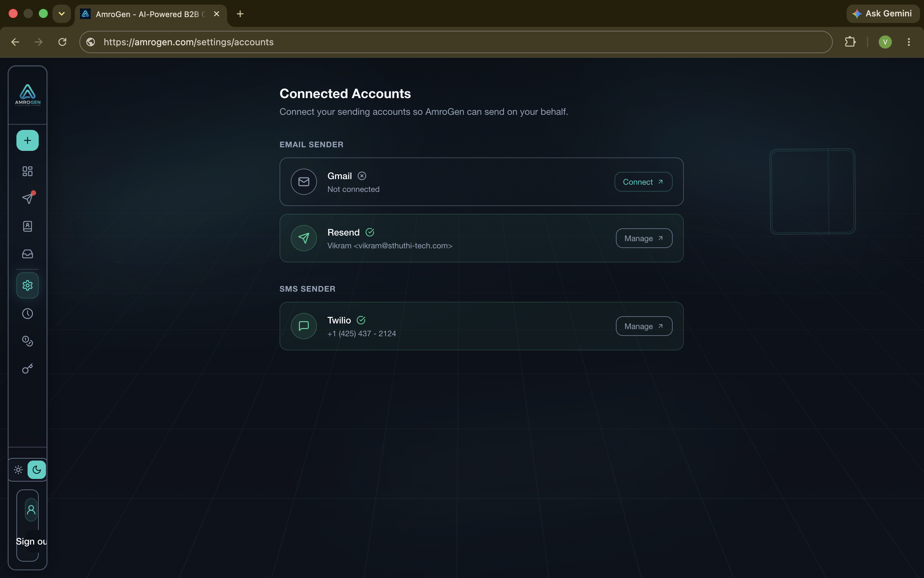Click the EMAIL SENDER section label

pos(311,144)
